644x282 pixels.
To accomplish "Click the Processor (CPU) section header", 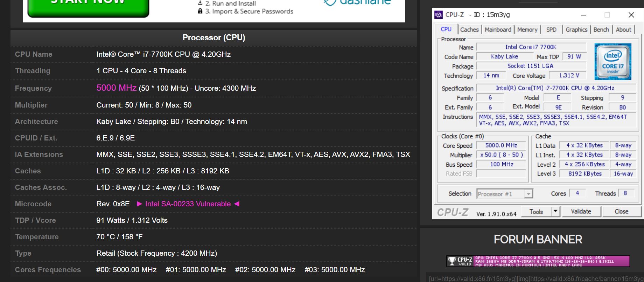I will 214,37.
